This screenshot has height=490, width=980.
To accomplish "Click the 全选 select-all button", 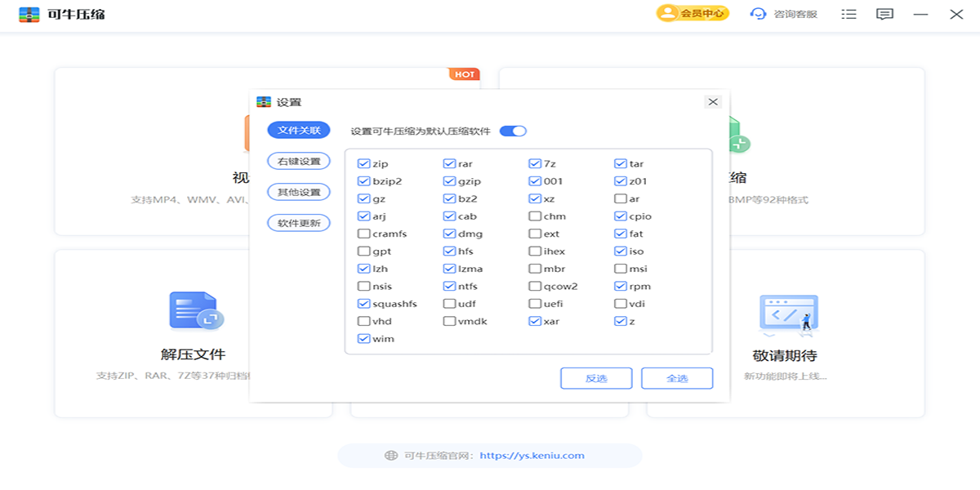I will [677, 378].
